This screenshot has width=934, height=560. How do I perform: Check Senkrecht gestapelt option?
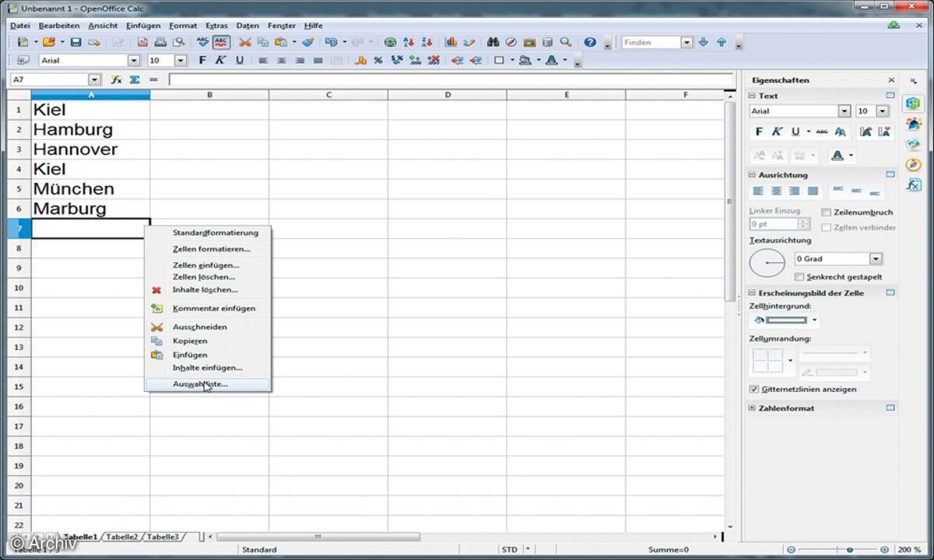799,277
